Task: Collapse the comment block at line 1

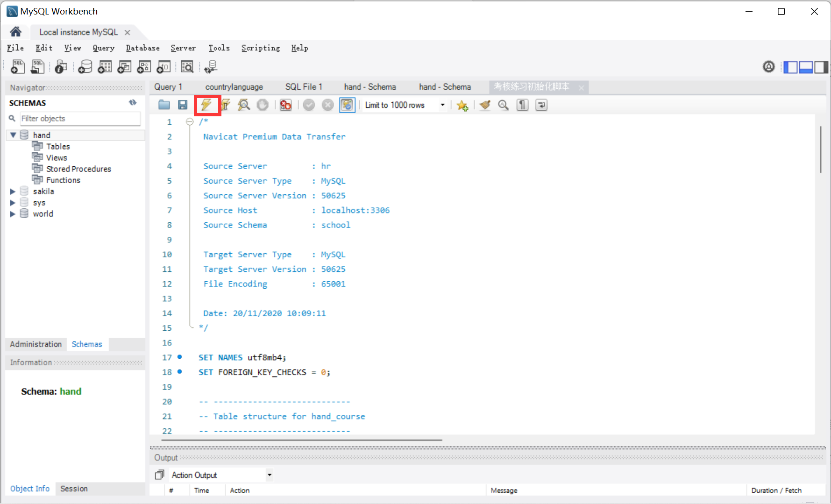Action: point(190,122)
